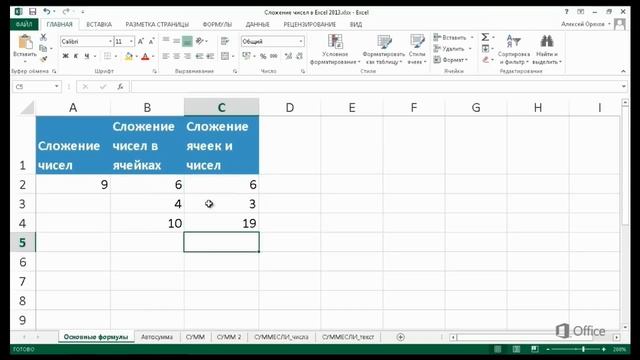Click the AutoSum sigma icon

click(485, 38)
